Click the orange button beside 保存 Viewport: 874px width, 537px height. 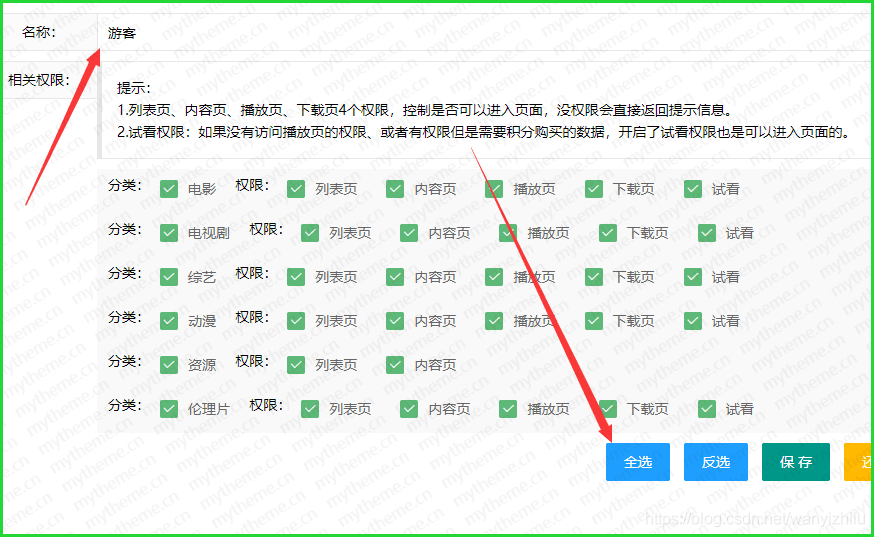pos(858,462)
